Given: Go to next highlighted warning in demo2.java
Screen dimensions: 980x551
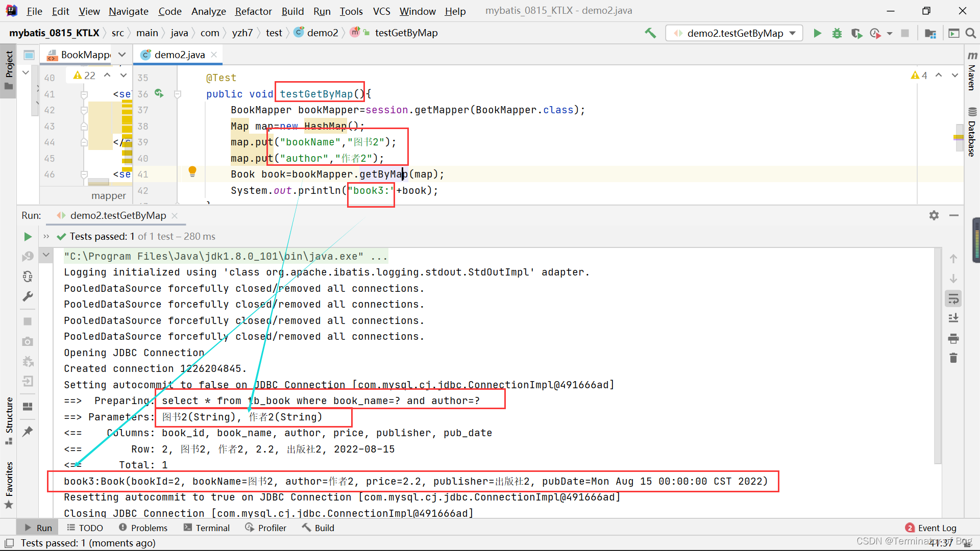Looking at the screenshot, I should coord(954,75).
